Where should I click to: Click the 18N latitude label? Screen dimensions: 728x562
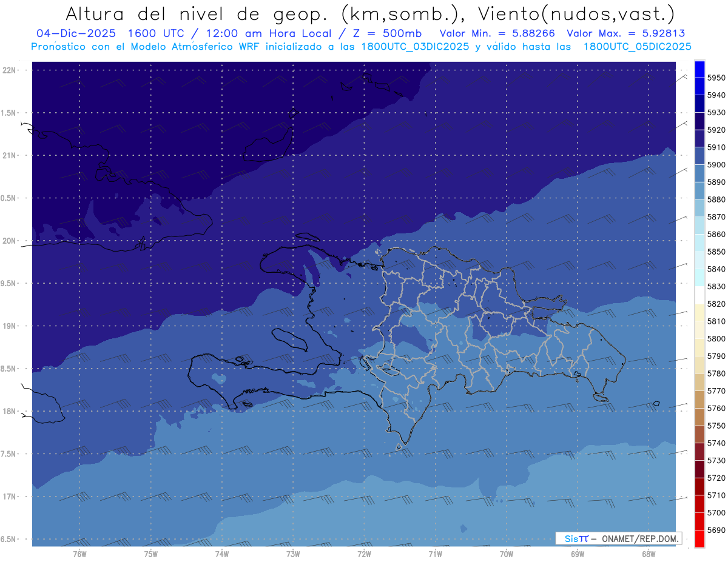10,411
